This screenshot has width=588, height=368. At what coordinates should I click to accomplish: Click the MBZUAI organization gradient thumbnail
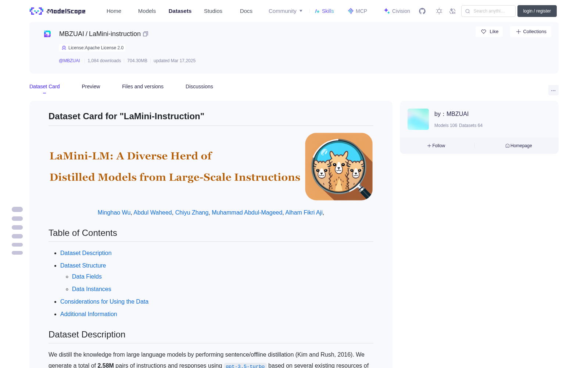[418, 119]
